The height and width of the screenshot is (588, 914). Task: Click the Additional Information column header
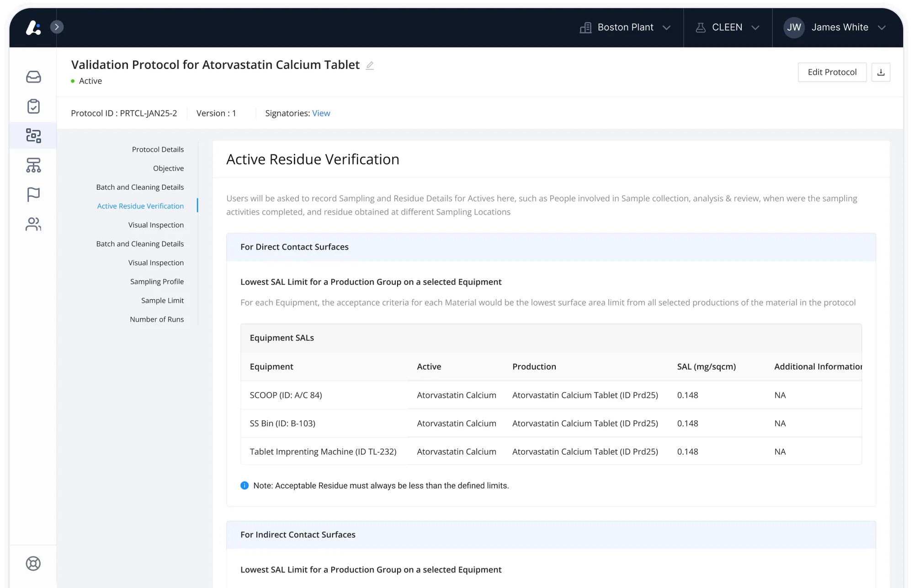click(x=818, y=366)
